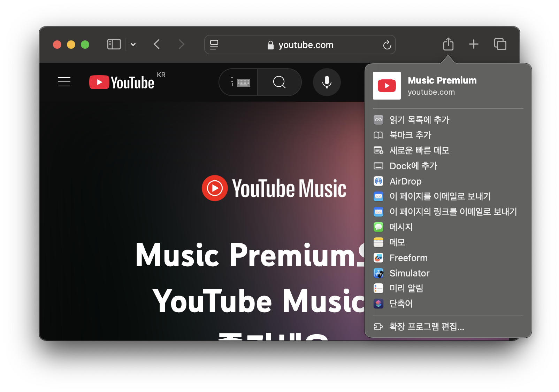559x392 pixels.
Task: Reload the current page
Action: 387,45
